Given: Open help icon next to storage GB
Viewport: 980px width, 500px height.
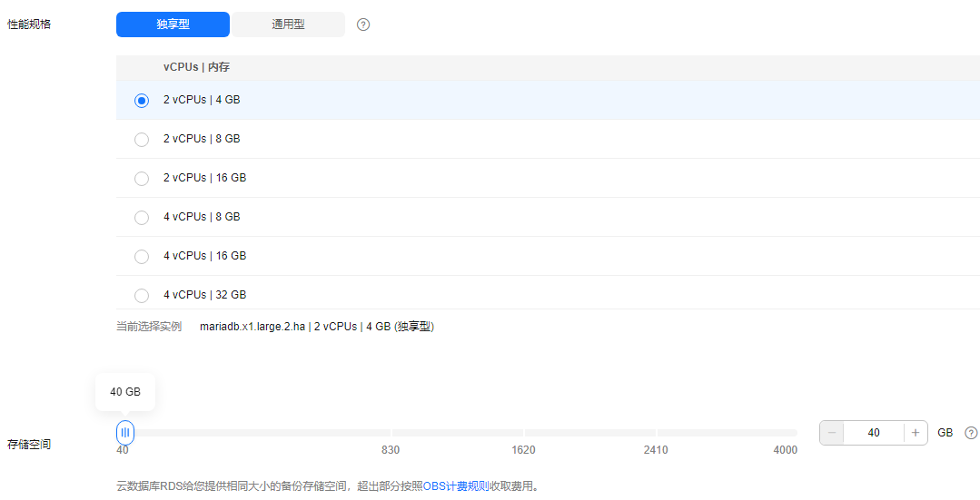Looking at the screenshot, I should pos(971,433).
